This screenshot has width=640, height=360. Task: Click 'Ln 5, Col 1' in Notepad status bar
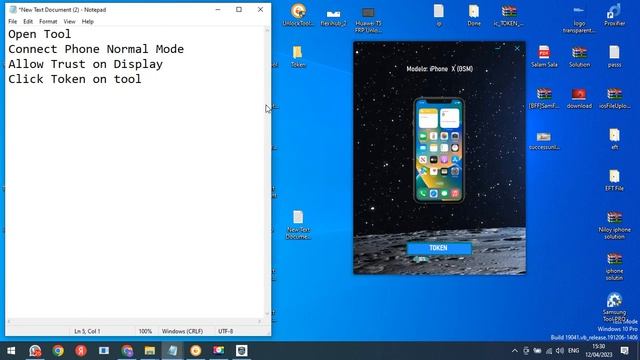(87, 331)
